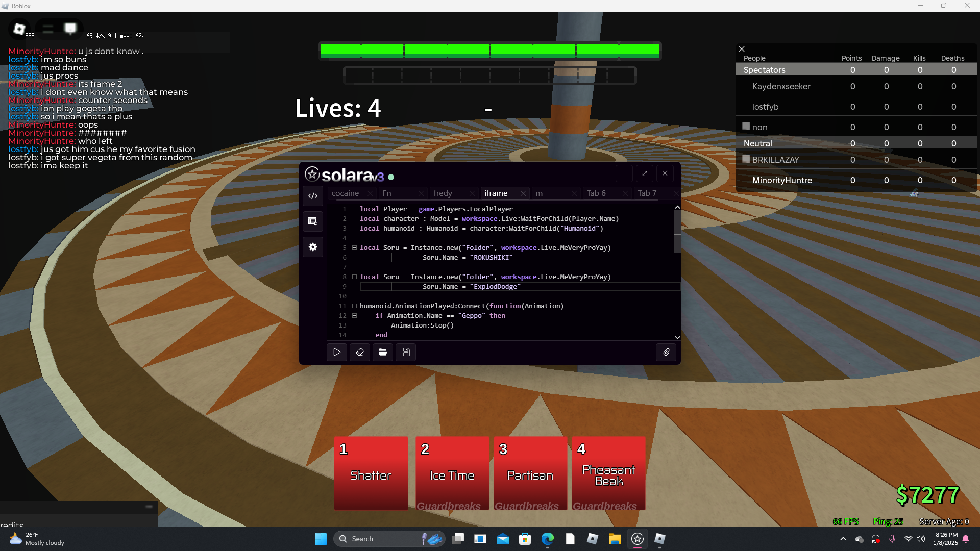Open Solara script list sidebar icon

pos(313,221)
